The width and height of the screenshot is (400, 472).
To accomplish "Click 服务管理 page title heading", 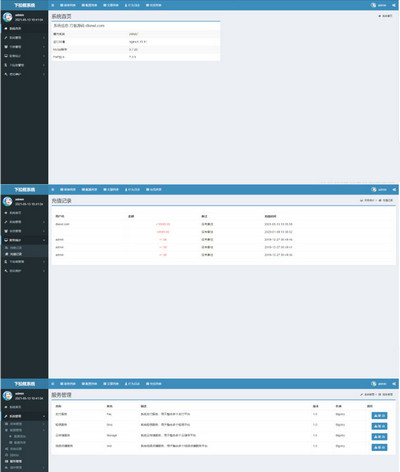I will click(x=61, y=395).
